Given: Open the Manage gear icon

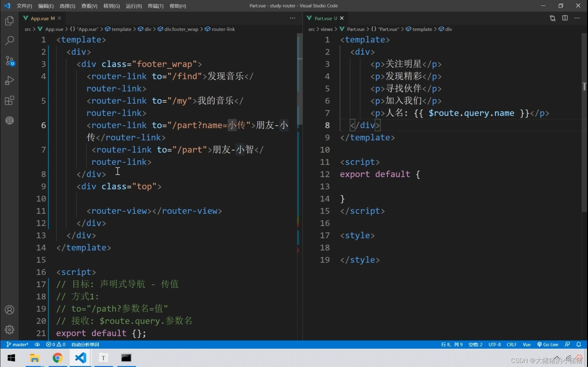Looking at the screenshot, I should click(x=10, y=330).
